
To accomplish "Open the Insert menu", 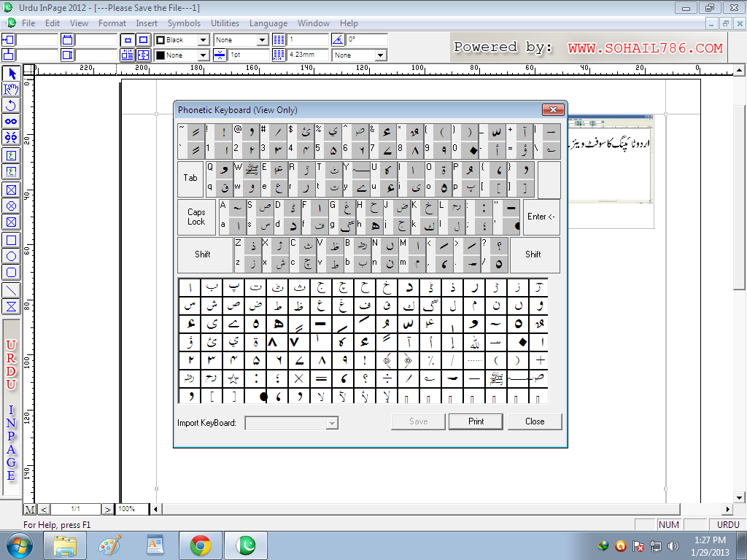I will point(147,23).
